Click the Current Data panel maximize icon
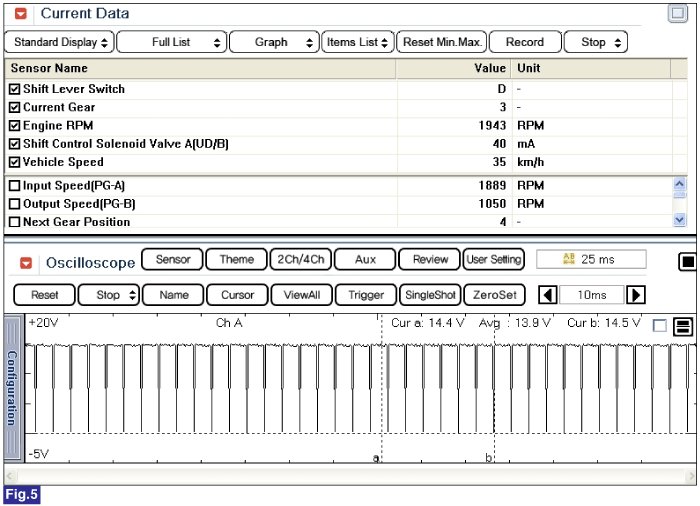The image size is (700, 506). pyautogui.click(x=678, y=14)
